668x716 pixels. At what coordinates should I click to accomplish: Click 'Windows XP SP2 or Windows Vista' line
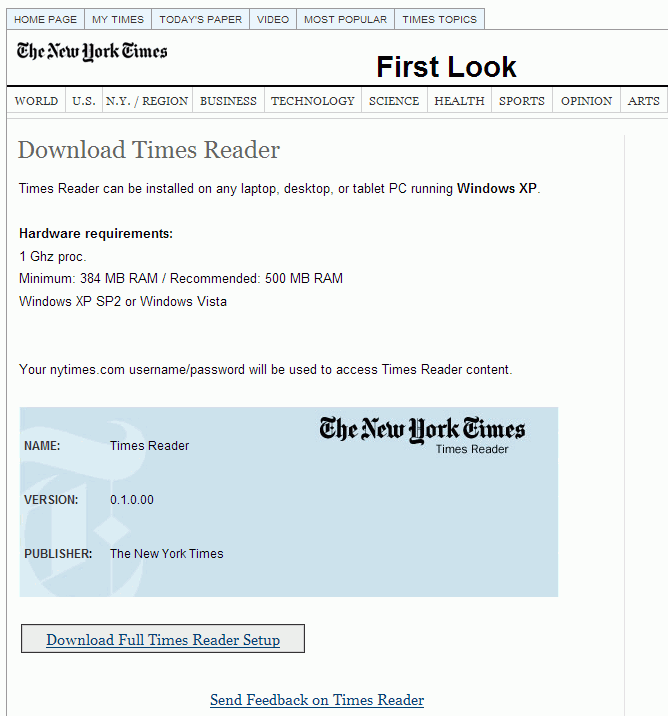click(123, 301)
